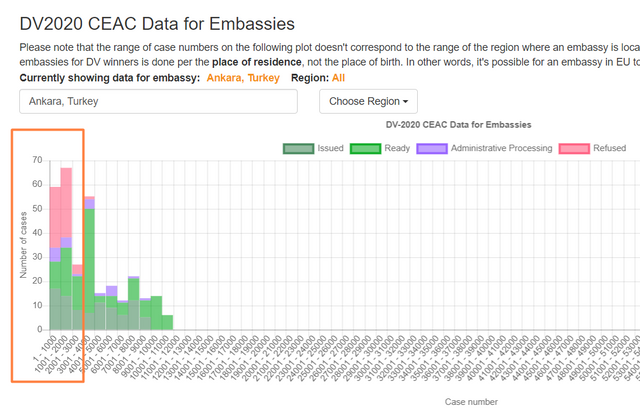Click the chart title DV-2020 CEAC Data for Embassies
The height and width of the screenshot is (416, 640).
[458, 125]
